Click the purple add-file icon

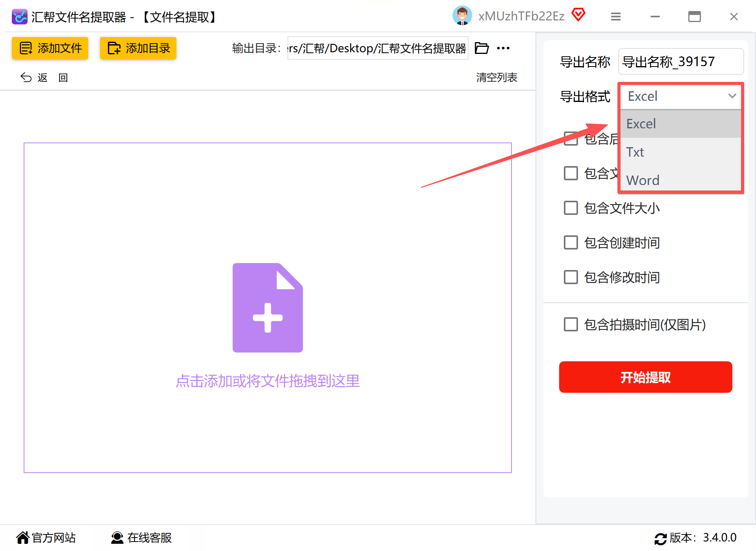pyautogui.click(x=267, y=307)
